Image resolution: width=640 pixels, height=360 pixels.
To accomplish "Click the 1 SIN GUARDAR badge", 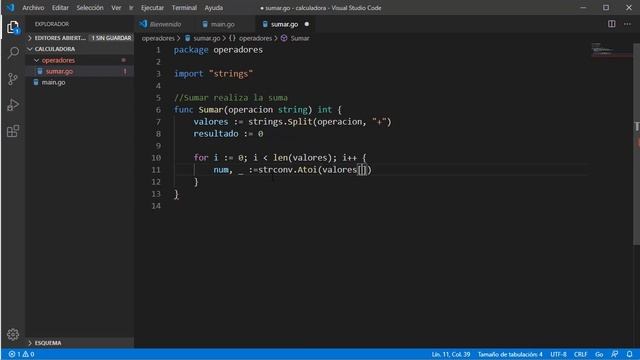I will click(x=111, y=38).
